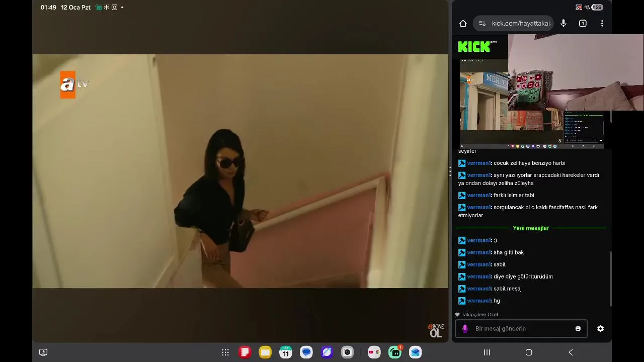Viewport: 644px width, 362px height.
Task: Open chat settings gear icon
Action: click(x=600, y=329)
